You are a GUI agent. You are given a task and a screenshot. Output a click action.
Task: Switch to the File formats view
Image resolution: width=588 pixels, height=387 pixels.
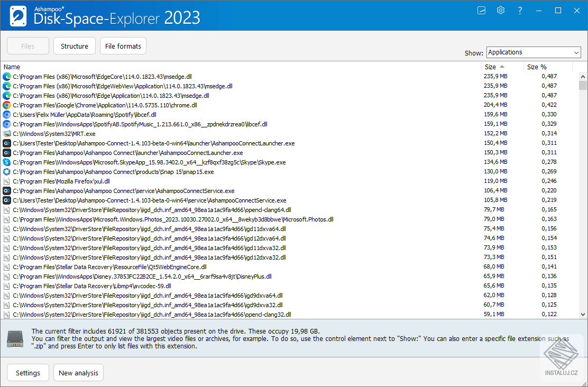coord(123,46)
